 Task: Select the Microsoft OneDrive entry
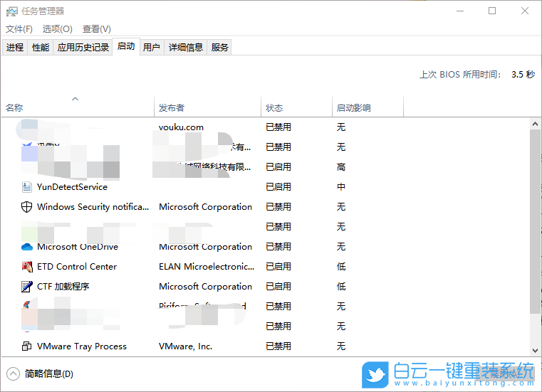coord(78,247)
